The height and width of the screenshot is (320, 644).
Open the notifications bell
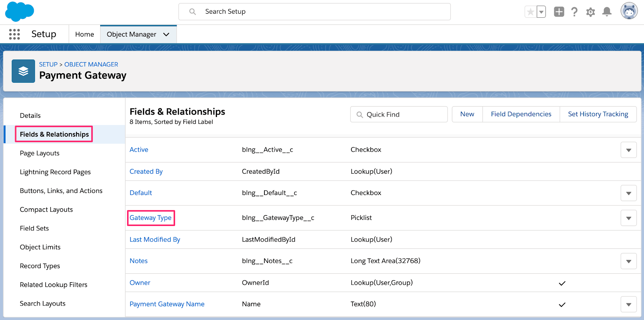(607, 12)
